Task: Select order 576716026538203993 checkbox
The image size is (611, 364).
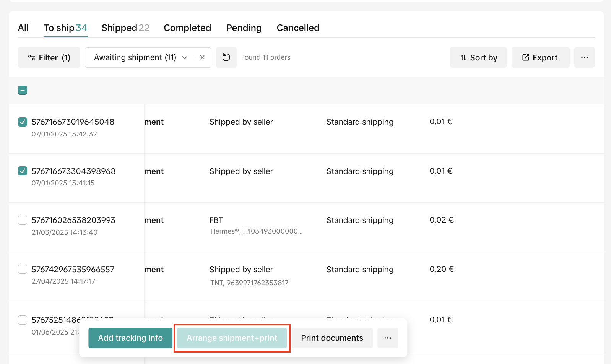Action: click(x=23, y=220)
